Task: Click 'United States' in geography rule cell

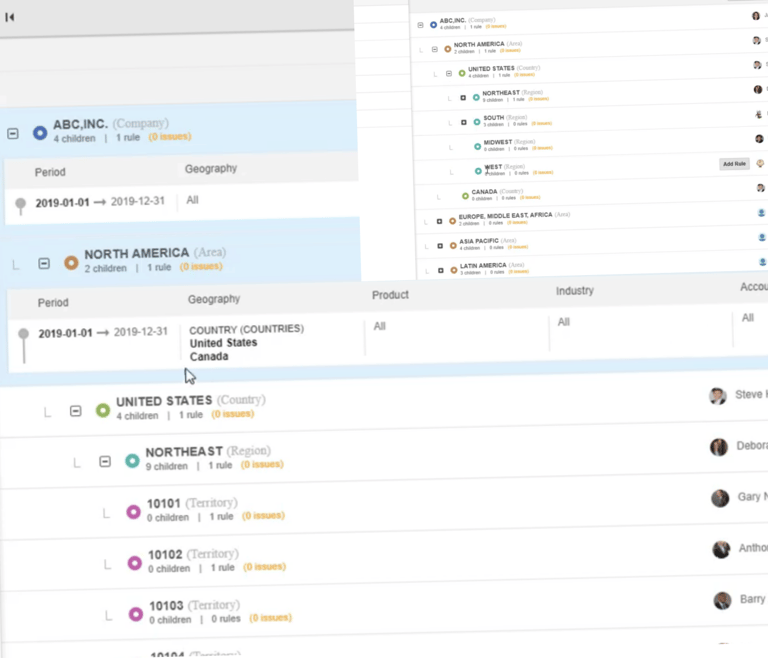Action: [x=223, y=343]
